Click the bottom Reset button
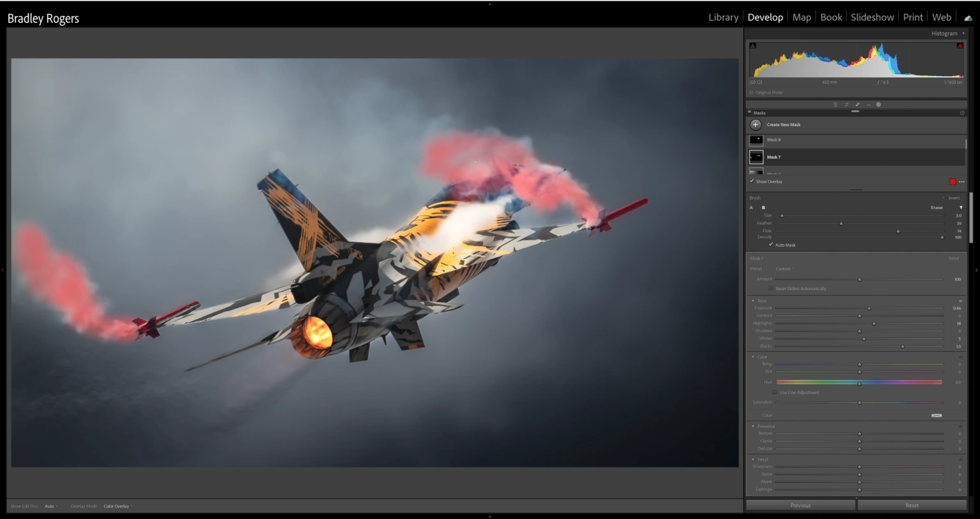 pyautogui.click(x=912, y=505)
